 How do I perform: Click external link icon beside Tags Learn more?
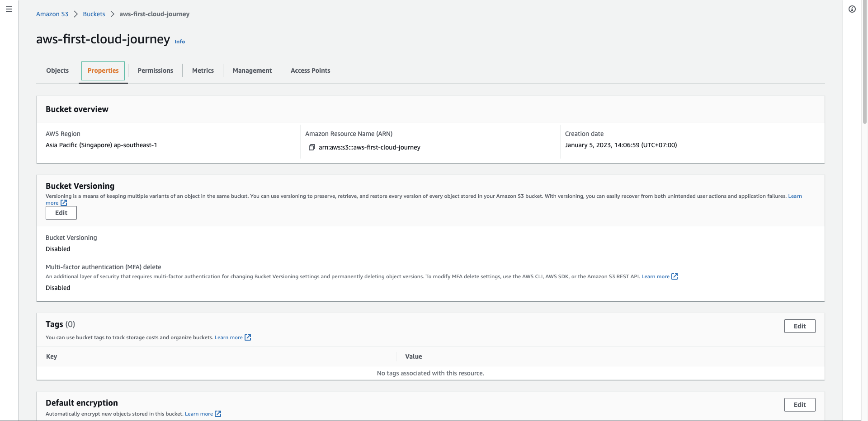(248, 337)
